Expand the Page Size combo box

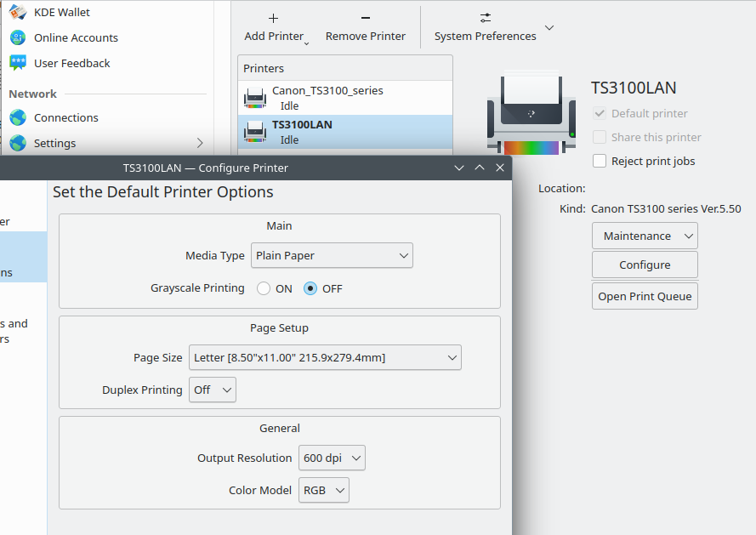[325, 358]
